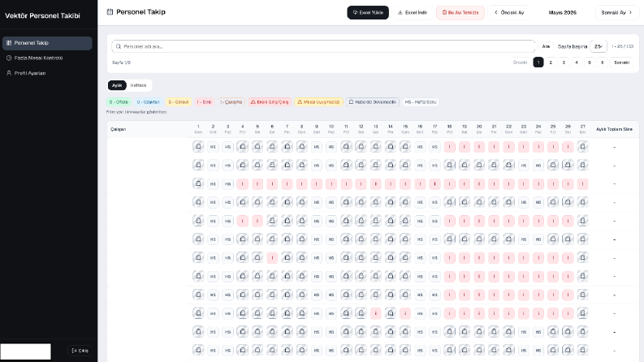Screen dimensions: 644x362
Task: Toggle the İ - İzinli filter chip
Action: [204, 101]
